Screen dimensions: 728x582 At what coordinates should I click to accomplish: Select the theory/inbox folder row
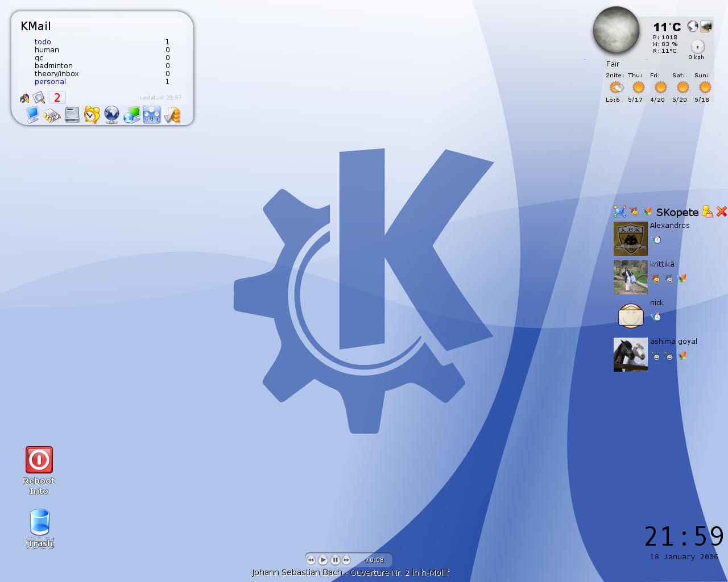pos(102,73)
